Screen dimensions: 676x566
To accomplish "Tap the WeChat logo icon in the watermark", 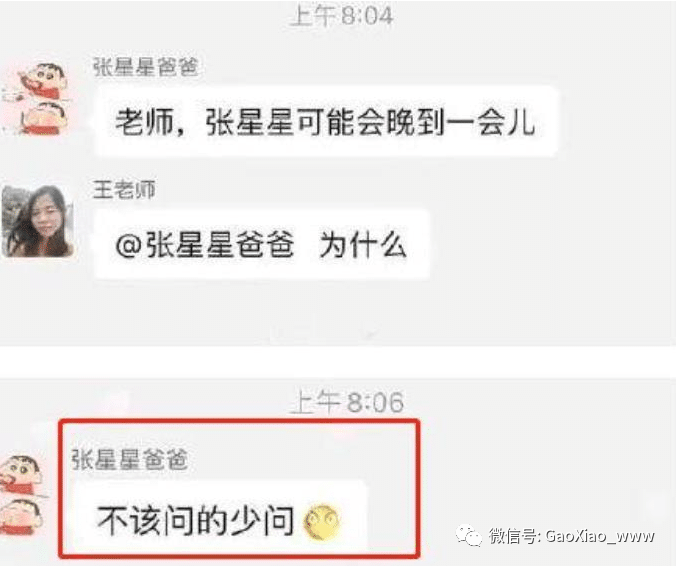I will point(469,536).
